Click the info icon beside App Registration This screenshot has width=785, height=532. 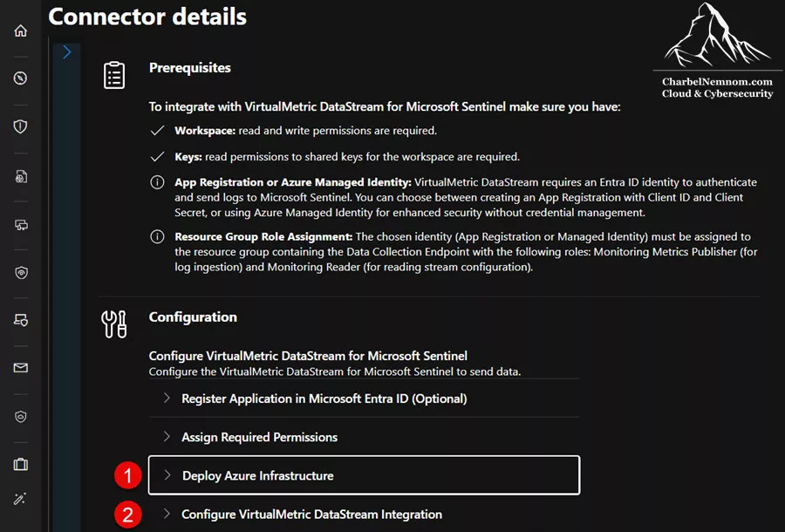tap(157, 182)
